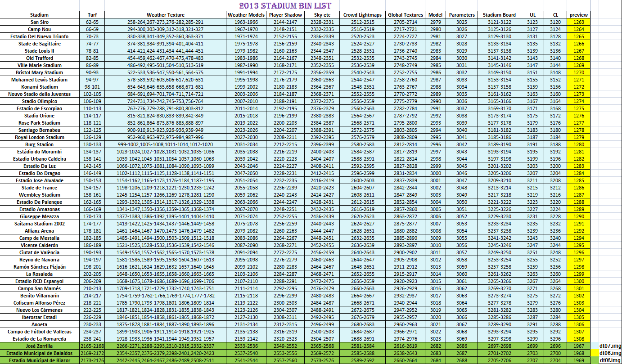
Task: Click Player Shadow value 2144-2147
Action: pos(285,22)
